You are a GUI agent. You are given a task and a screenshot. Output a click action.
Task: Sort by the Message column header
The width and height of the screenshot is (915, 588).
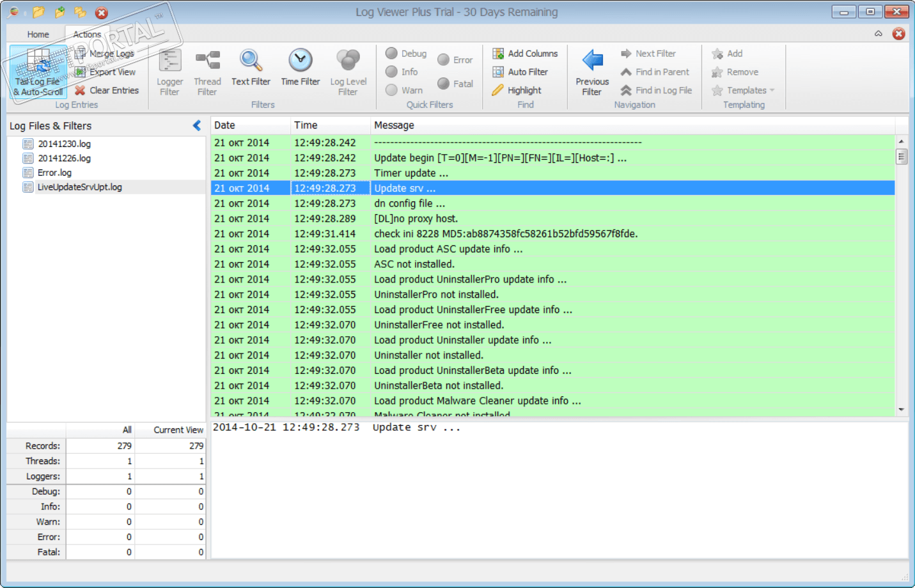(x=394, y=125)
